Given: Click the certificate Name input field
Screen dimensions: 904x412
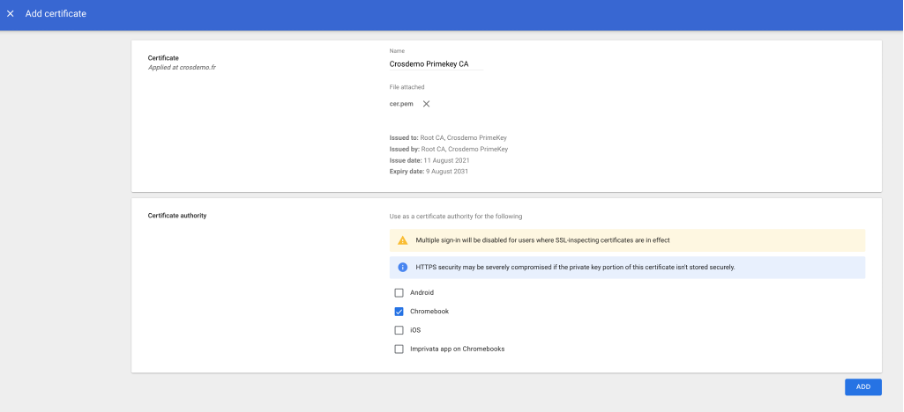Looking at the screenshot, I should (x=435, y=64).
